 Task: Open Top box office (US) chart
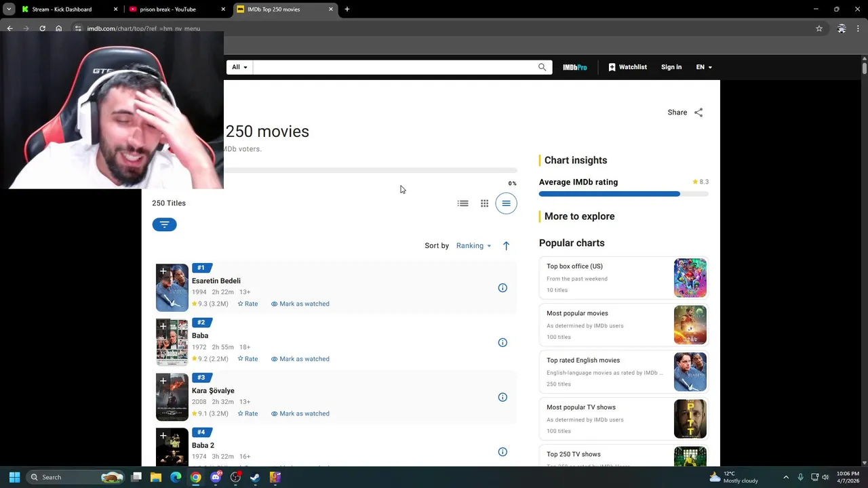tap(624, 278)
